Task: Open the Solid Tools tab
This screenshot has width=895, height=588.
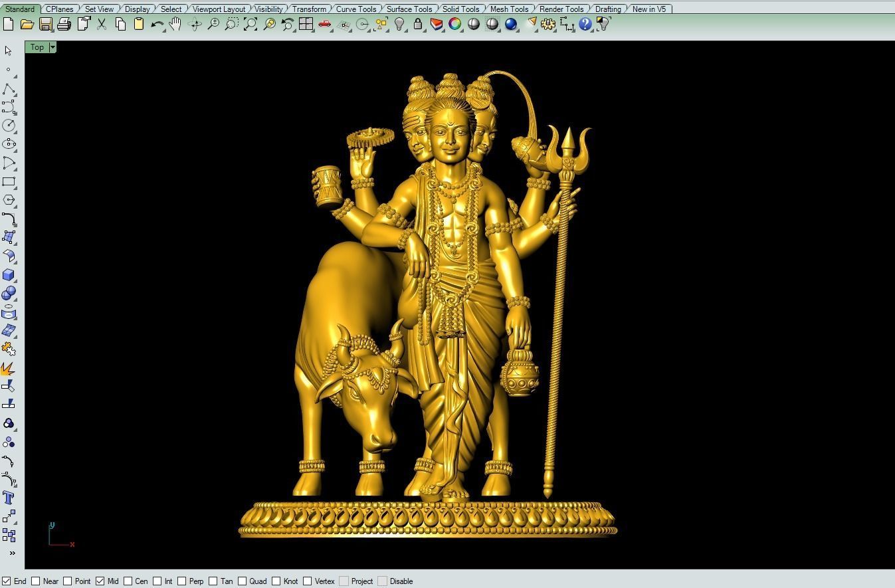Action: [x=461, y=9]
